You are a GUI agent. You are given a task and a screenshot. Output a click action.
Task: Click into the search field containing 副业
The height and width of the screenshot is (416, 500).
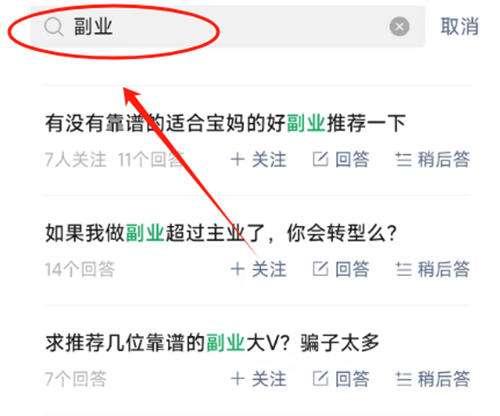coord(228,26)
